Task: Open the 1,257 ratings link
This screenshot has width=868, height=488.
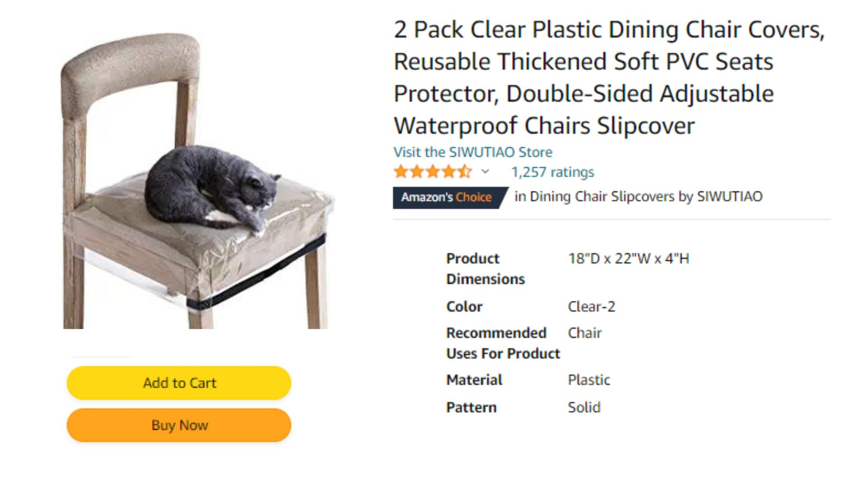Action: (x=552, y=172)
